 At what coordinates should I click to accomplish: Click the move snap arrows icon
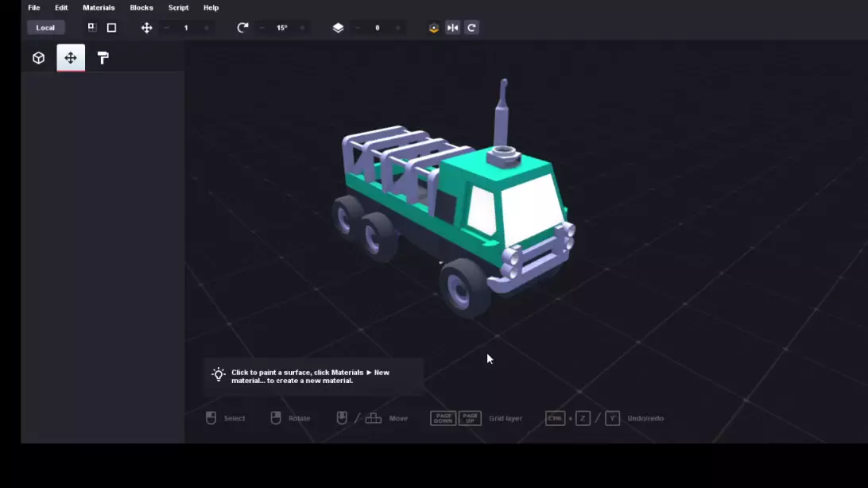[147, 28]
